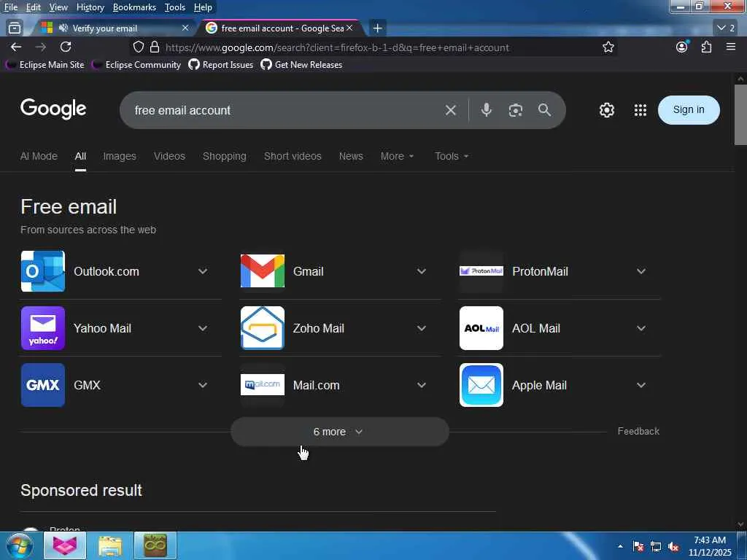Search by image with the camera icon
This screenshot has height=560, width=747.
tap(516, 110)
